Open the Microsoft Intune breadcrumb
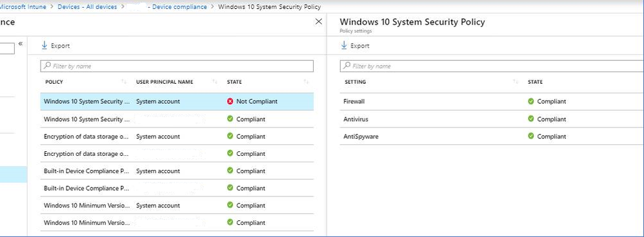The width and height of the screenshot is (644, 237). (x=23, y=7)
